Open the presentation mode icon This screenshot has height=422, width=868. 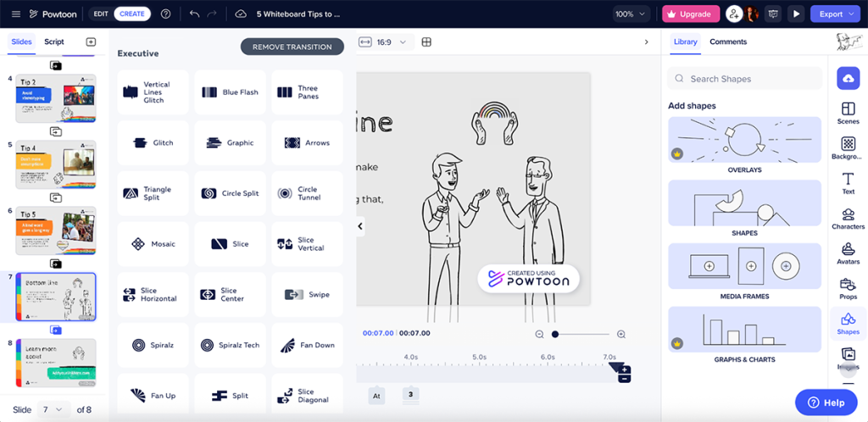point(773,14)
